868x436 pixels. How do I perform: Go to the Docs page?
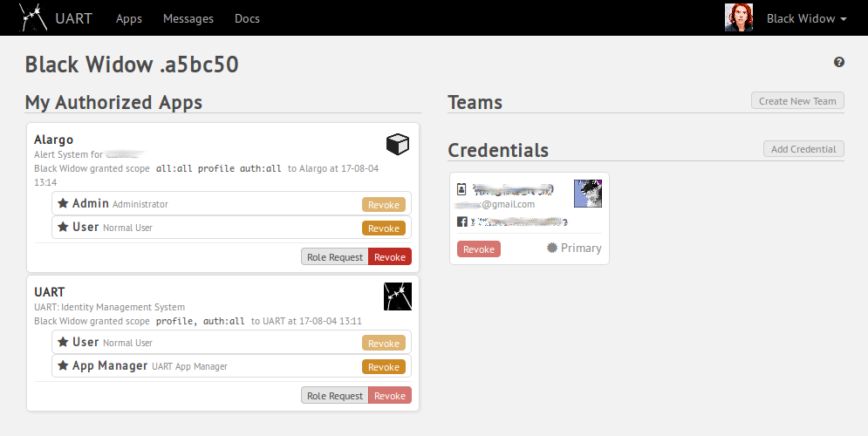pos(247,18)
